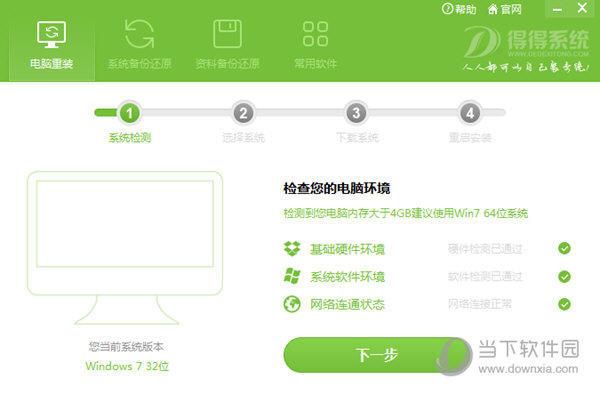Click the 硬件检测已通过 status text
Screen dimensions: 600x395
[485, 249]
